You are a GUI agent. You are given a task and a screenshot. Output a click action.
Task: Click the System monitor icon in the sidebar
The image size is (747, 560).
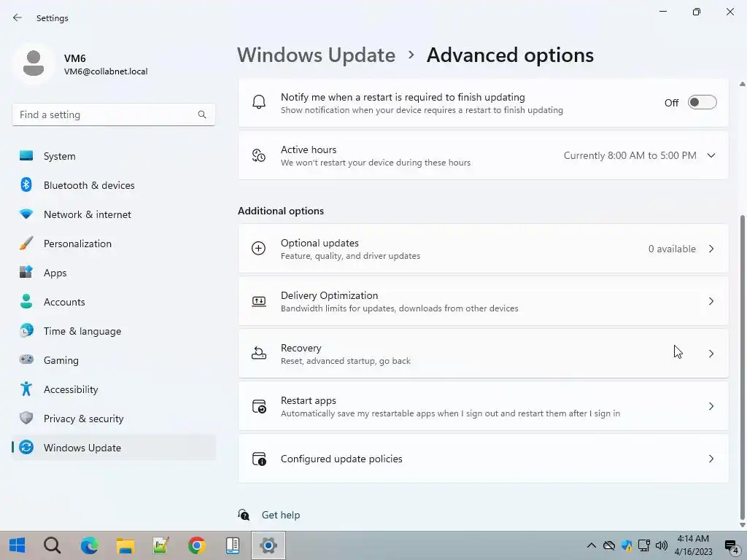[26, 156]
